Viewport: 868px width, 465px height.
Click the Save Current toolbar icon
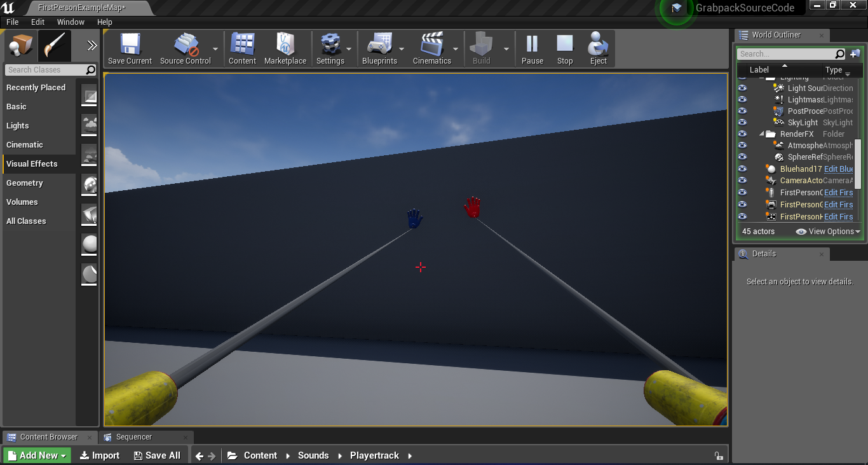129,43
